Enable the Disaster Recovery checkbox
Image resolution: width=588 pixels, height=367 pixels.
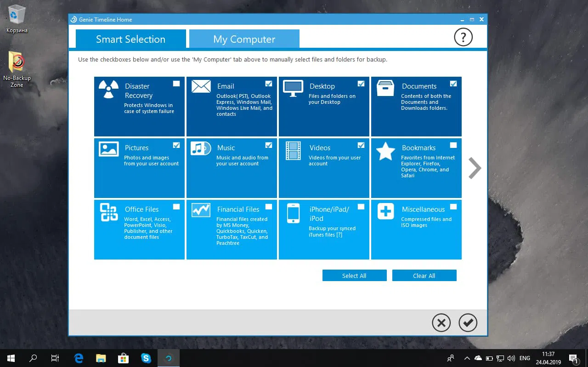point(176,84)
